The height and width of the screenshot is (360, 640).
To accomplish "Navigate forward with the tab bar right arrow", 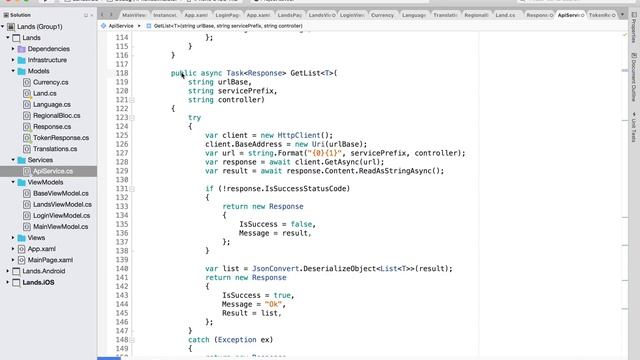I will pyautogui.click(x=111, y=15).
